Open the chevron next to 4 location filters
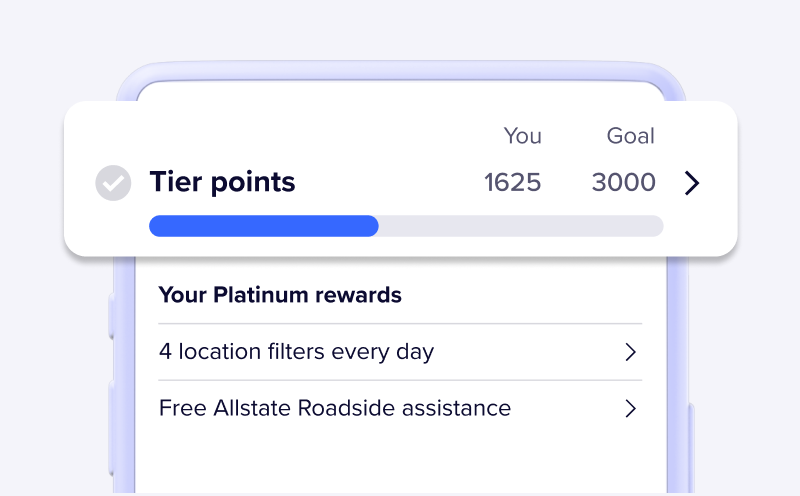The width and height of the screenshot is (800, 496). [630, 352]
